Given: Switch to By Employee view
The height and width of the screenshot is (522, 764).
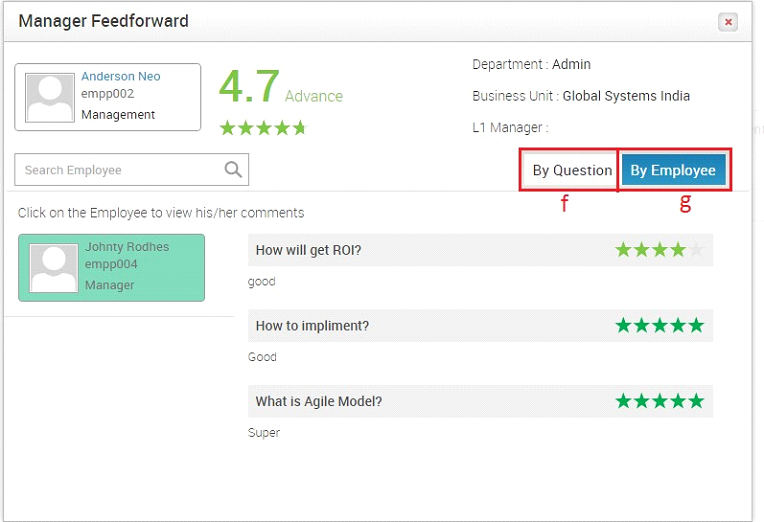Looking at the screenshot, I should click(673, 170).
